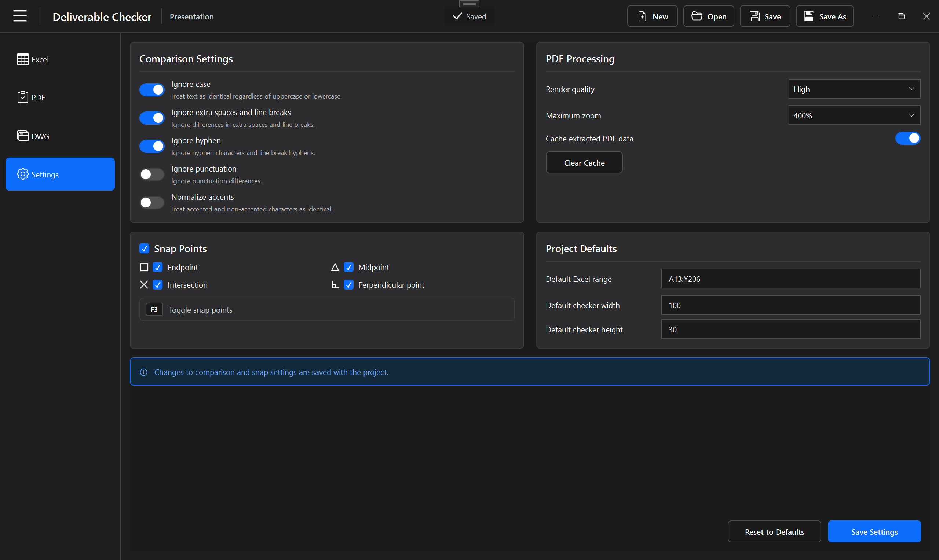The image size is (939, 560).
Task: Click the Render quality label
Action: click(570, 89)
